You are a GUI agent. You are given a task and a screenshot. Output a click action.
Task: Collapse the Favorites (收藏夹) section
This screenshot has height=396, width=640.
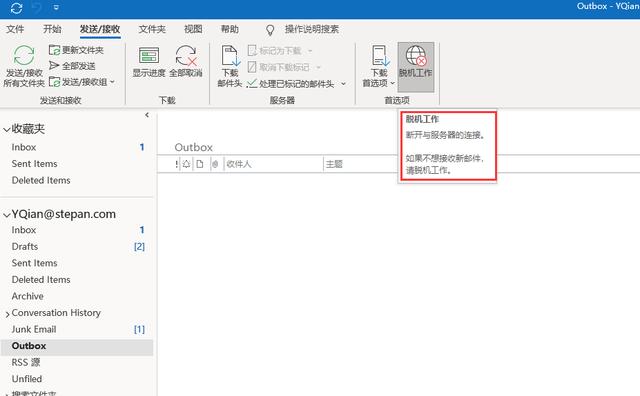click(7, 130)
